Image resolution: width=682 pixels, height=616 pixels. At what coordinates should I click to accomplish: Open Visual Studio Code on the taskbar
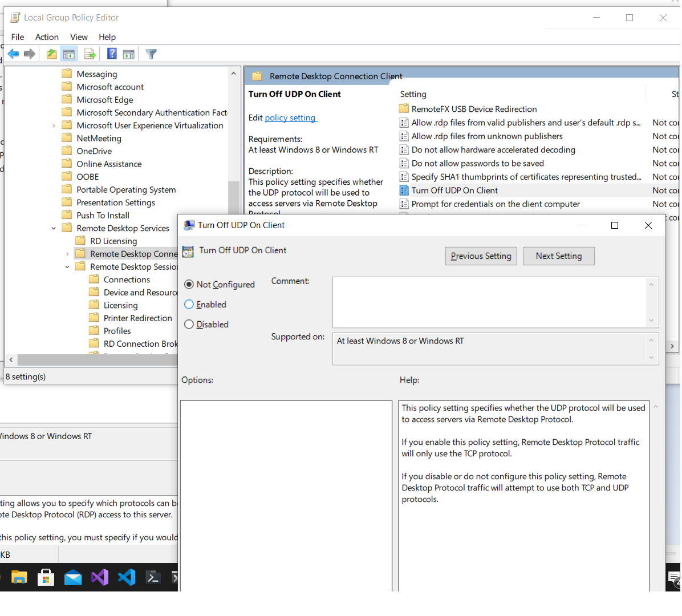(127, 577)
